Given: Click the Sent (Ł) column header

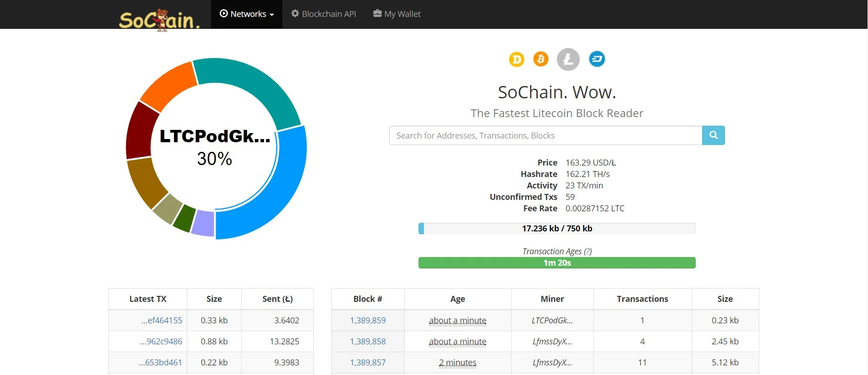Looking at the screenshot, I should (277, 299).
